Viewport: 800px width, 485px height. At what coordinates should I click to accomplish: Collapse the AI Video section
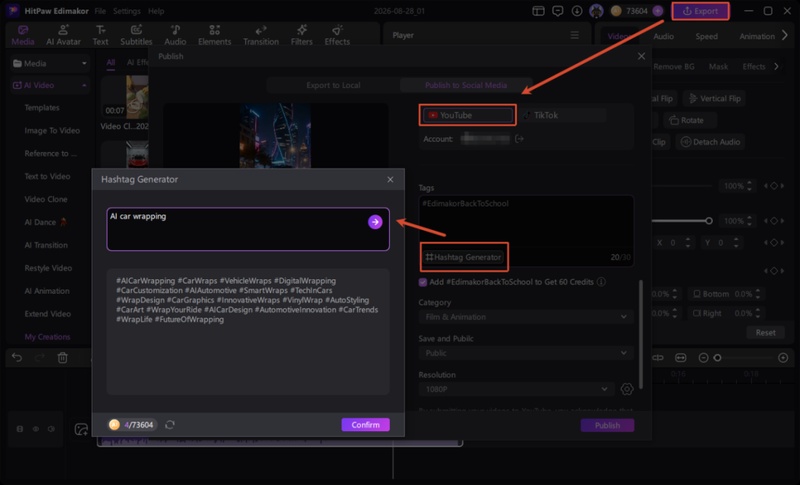pos(49,85)
